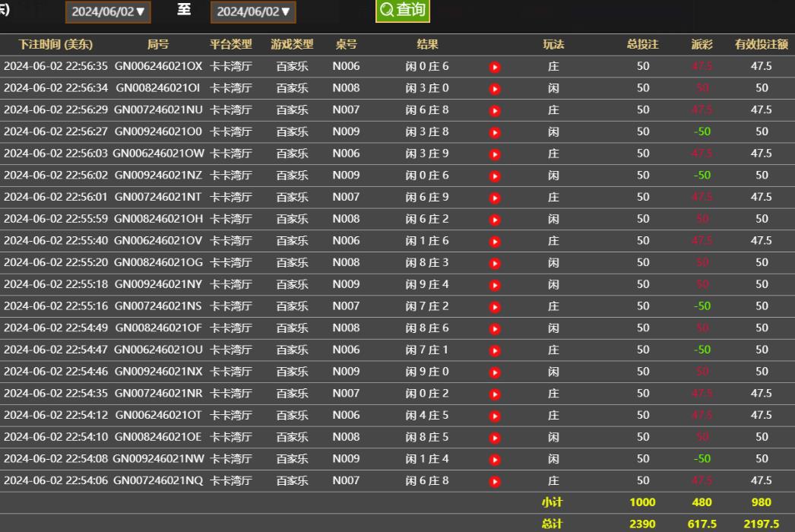Click the 下注时间 (美东) column header
The image size is (795, 532).
coord(55,44)
